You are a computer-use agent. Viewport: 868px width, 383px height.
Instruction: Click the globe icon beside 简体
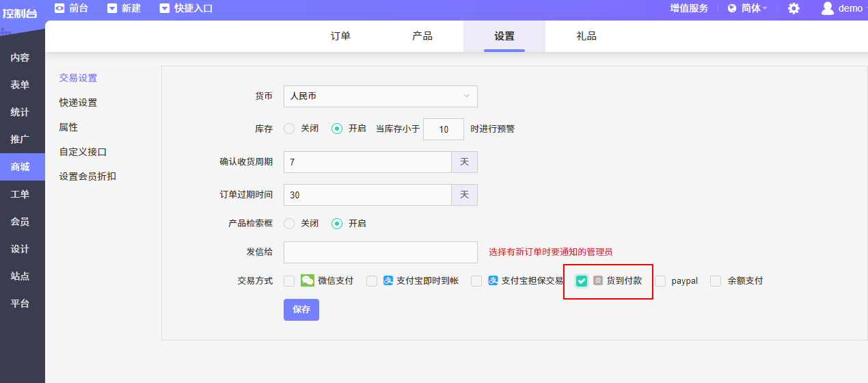point(732,8)
